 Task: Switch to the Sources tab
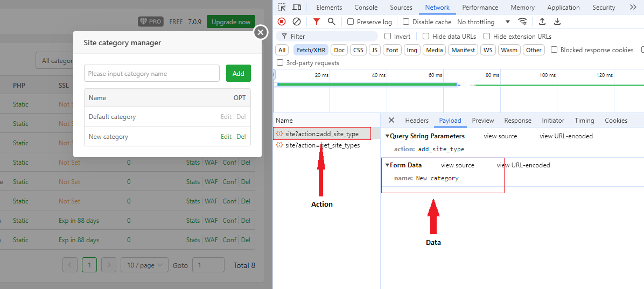pos(401,8)
